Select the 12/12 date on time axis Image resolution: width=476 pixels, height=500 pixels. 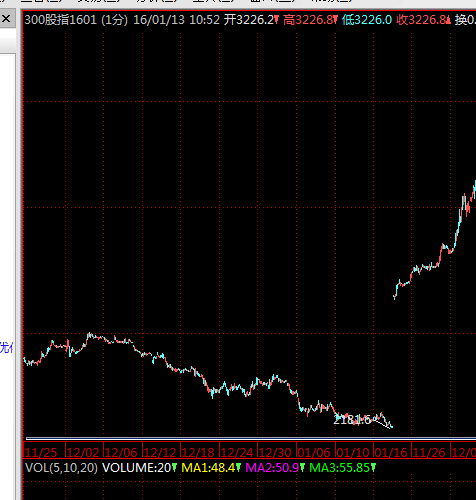click(160, 452)
